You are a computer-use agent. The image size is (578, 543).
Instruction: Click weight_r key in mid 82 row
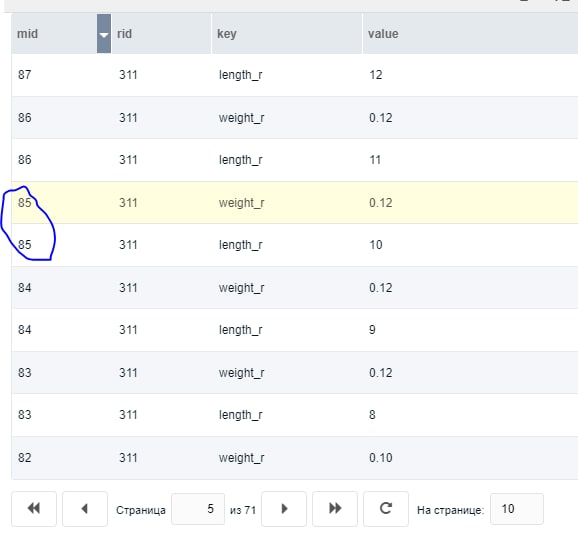coord(241,458)
